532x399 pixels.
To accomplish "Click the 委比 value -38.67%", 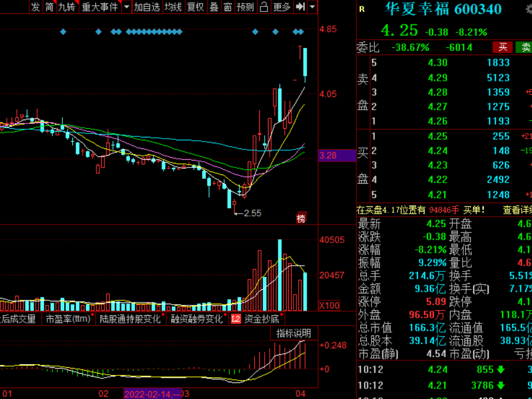I will click(411, 47).
